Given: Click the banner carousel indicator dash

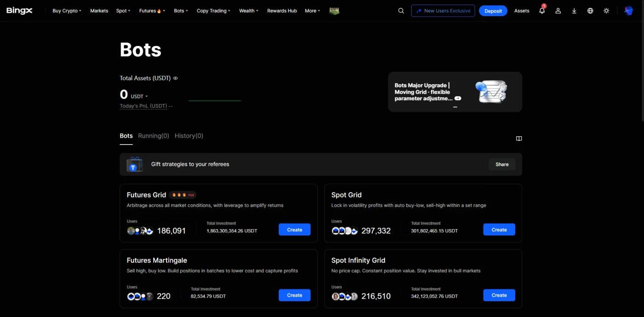Looking at the screenshot, I should tap(455, 107).
